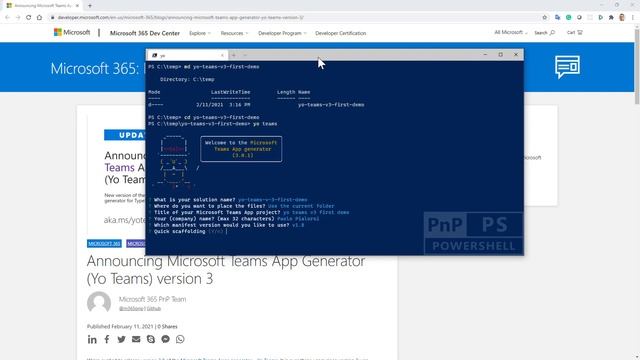Click the feedback chat icon in banner
Image resolution: width=640 pixels, height=360 pixels.
[x=567, y=67]
